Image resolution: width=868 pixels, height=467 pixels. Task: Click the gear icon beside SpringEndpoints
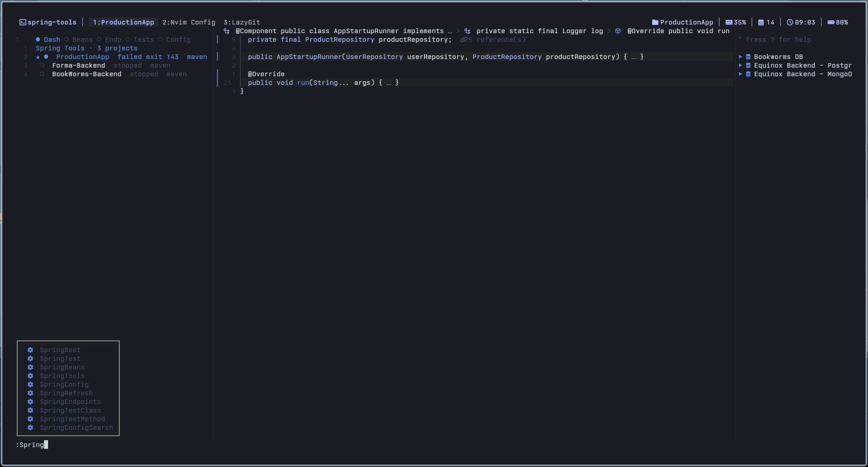click(30, 402)
